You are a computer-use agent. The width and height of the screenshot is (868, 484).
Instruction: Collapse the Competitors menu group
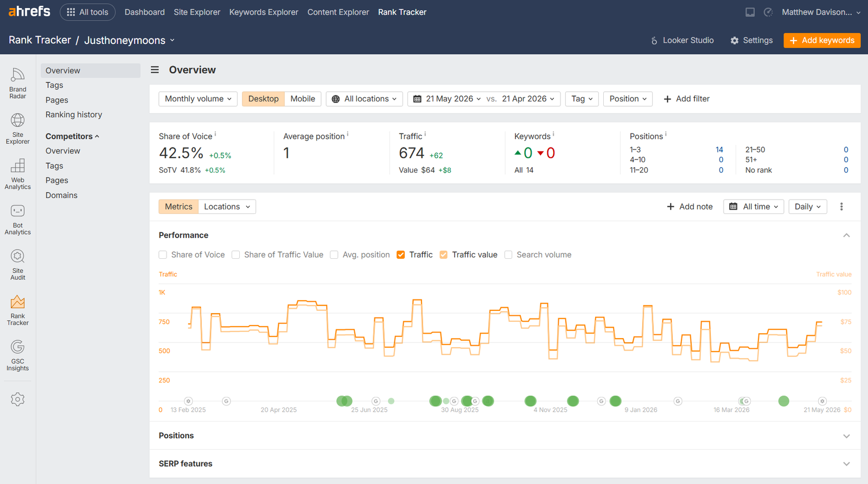click(73, 136)
